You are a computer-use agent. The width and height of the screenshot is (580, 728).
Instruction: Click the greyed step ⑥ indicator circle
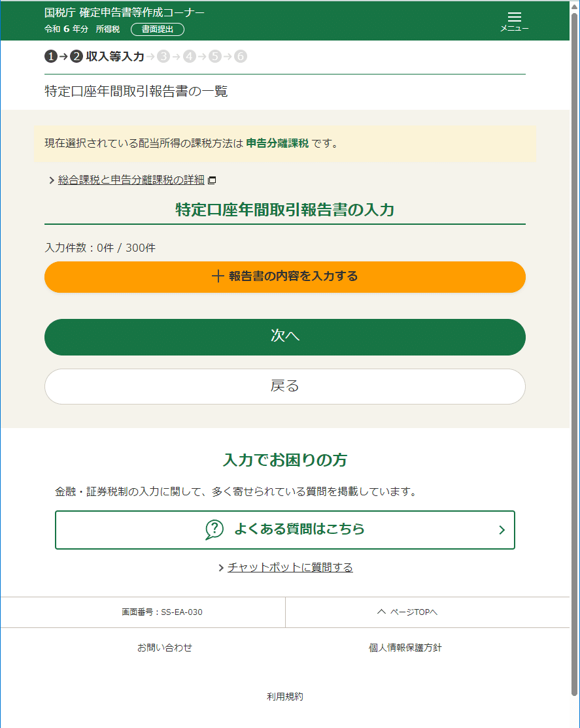241,56
